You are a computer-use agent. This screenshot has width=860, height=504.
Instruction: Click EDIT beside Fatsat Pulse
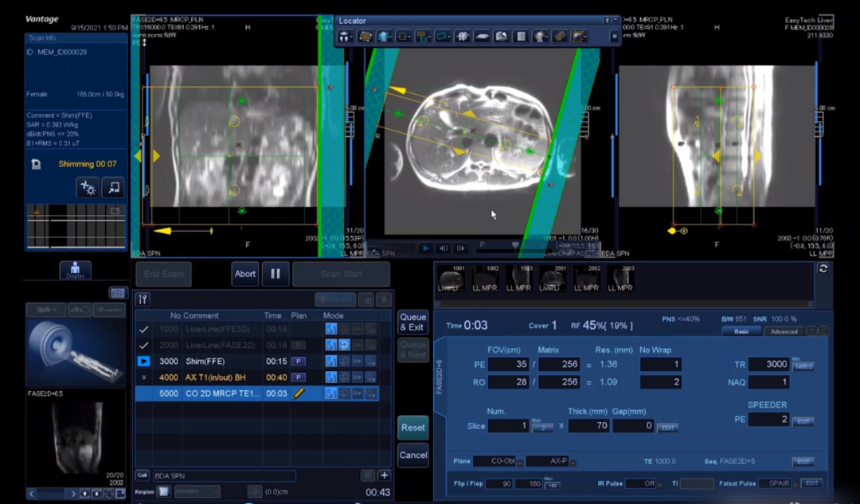tap(811, 483)
